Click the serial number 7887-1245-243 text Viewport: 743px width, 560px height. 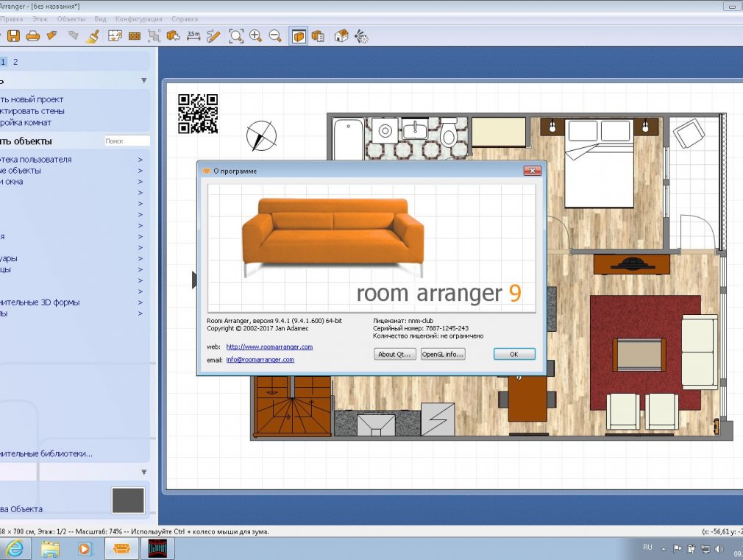click(447, 328)
